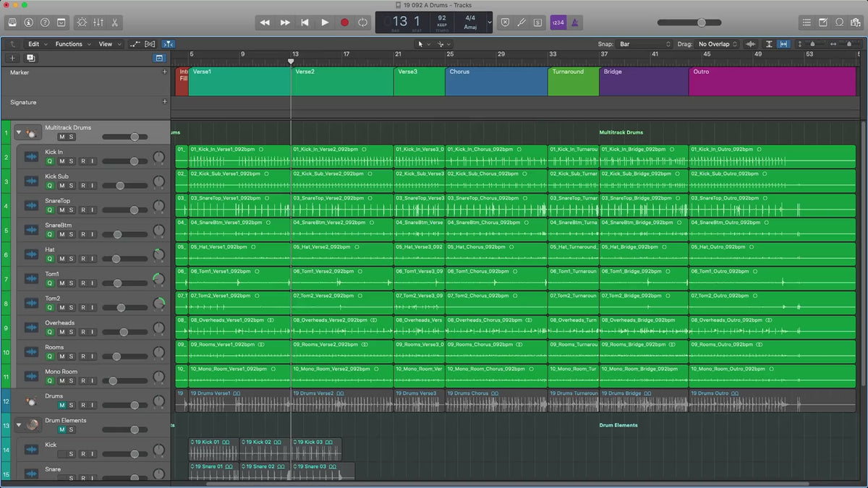The height and width of the screenshot is (488, 868).
Task: Toggle the count-in 1234 button
Action: coord(558,22)
